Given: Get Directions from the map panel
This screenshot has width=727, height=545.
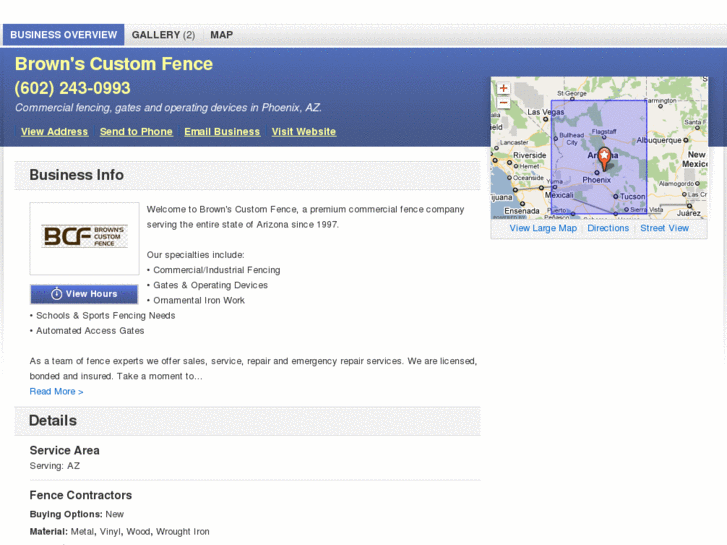Looking at the screenshot, I should pos(608,228).
